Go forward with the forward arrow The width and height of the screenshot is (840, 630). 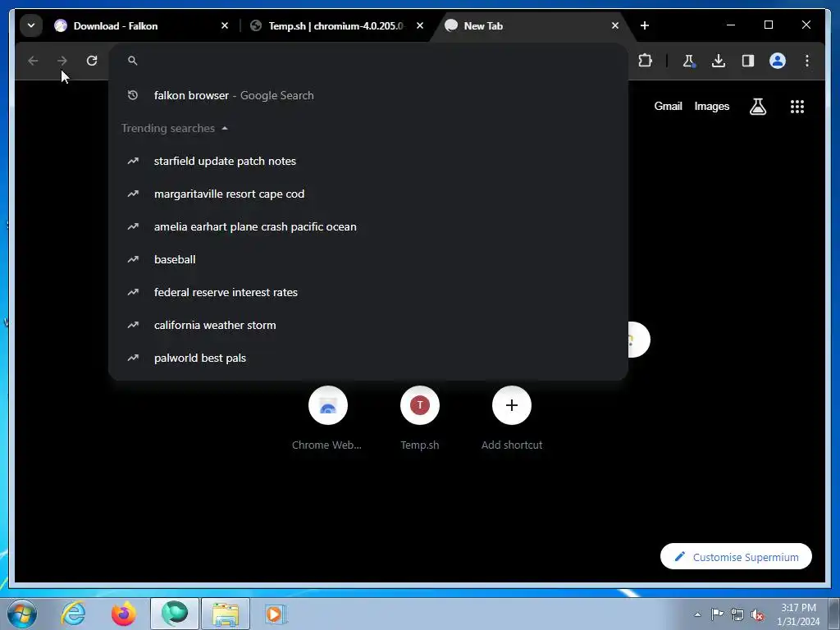[x=62, y=61]
